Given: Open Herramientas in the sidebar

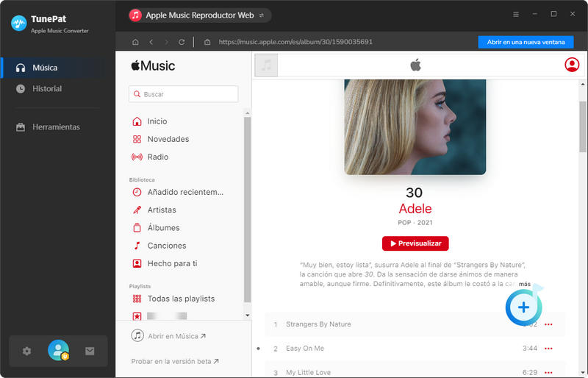Looking at the screenshot, I should click(x=56, y=127).
